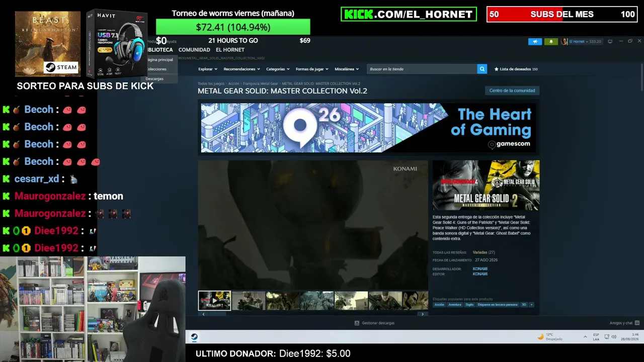Select the Aventura tag
The height and width of the screenshot is (362, 644).
[455, 305]
